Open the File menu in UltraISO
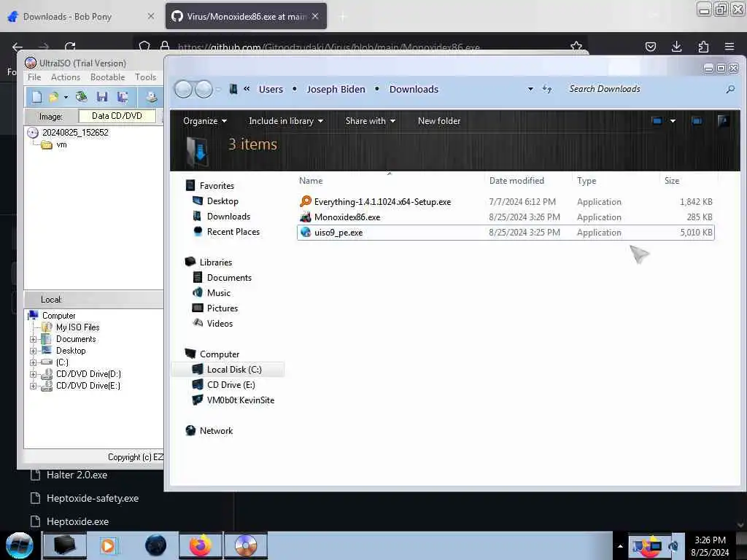This screenshot has width=747, height=560. 34,77
